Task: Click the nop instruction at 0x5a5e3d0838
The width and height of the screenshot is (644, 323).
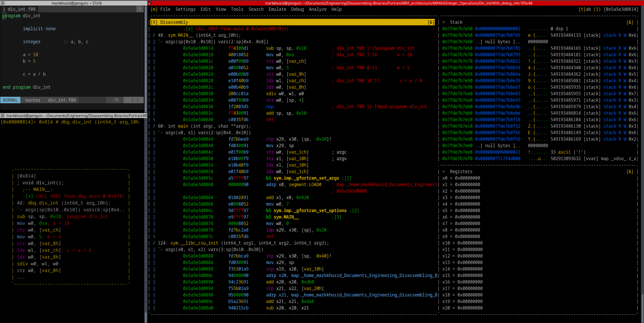Action: tap(270, 107)
